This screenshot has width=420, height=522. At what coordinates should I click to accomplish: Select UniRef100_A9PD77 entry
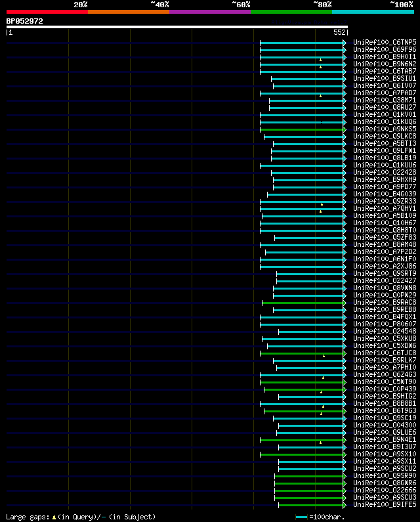click(385, 186)
